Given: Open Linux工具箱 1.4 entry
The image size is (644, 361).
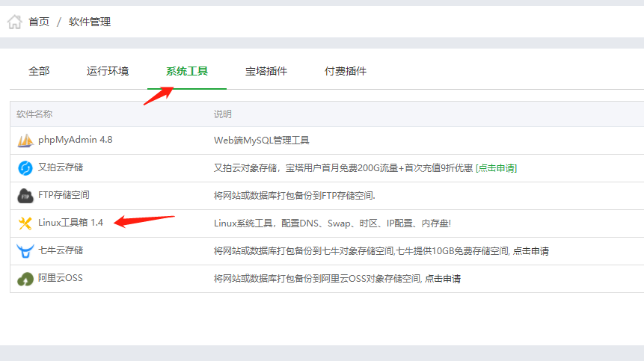Looking at the screenshot, I should pos(70,223).
